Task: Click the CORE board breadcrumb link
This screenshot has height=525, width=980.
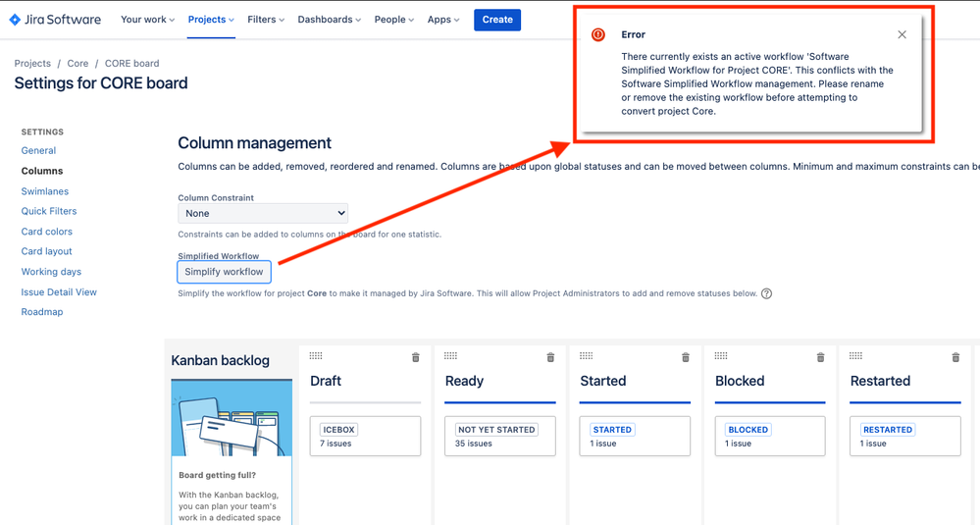Action: (x=131, y=63)
